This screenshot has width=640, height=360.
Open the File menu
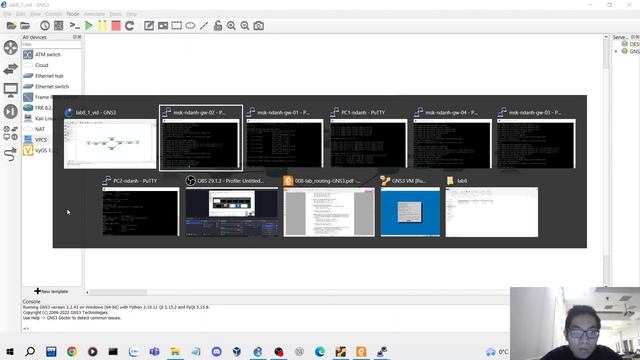coord(7,14)
